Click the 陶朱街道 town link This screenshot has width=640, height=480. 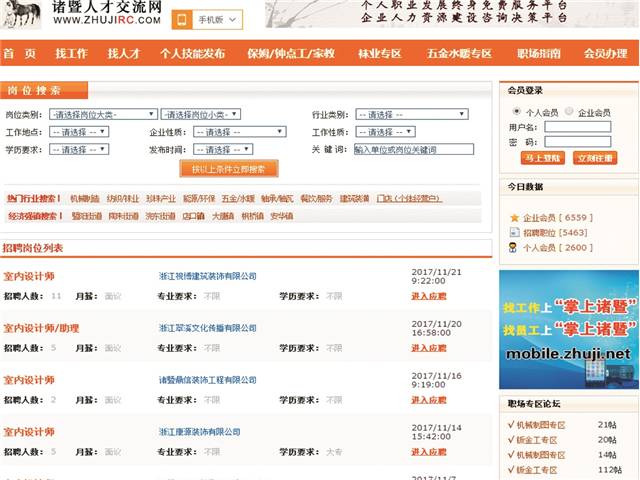[124, 216]
